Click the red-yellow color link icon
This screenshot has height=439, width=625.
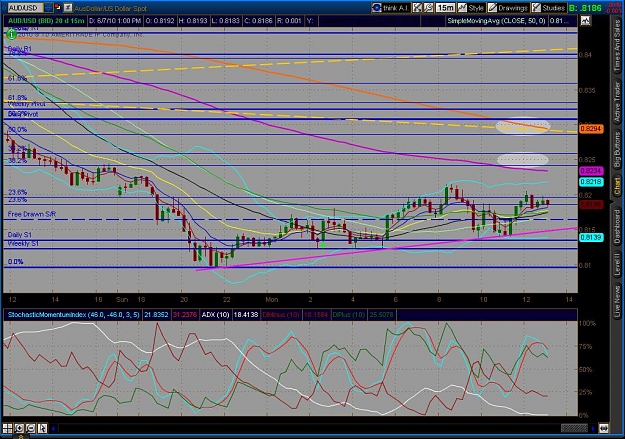coord(58,8)
